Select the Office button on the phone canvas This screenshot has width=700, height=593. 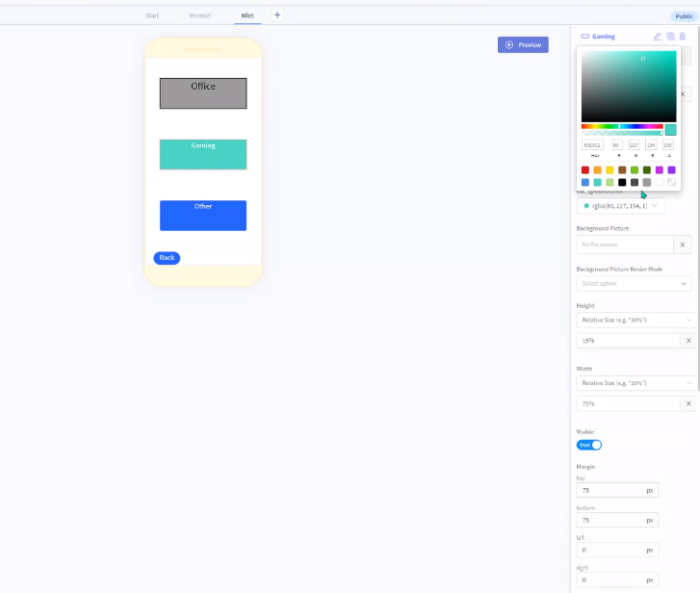(203, 93)
